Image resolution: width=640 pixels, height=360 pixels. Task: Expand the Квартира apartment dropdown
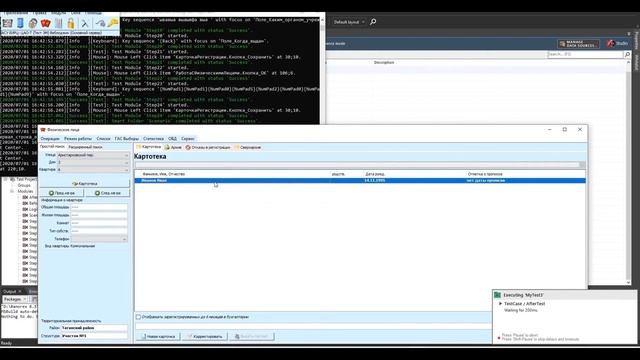[x=126, y=169]
